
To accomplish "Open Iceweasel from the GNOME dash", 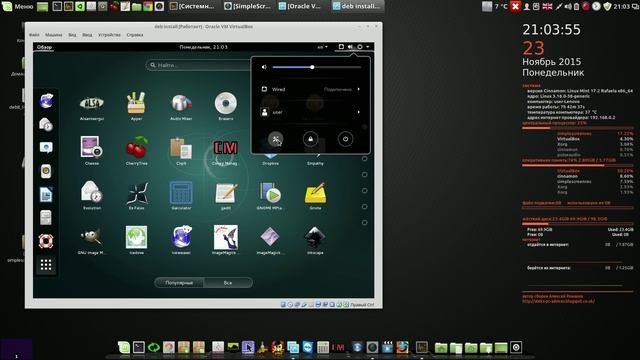I will tap(46, 101).
